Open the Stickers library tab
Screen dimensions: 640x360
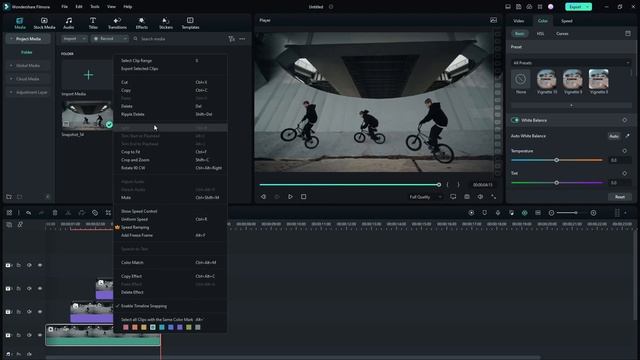[166, 23]
